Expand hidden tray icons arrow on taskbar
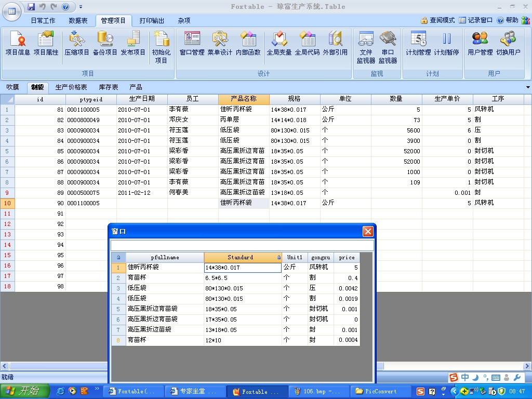The width and height of the screenshot is (532, 399). [454, 392]
